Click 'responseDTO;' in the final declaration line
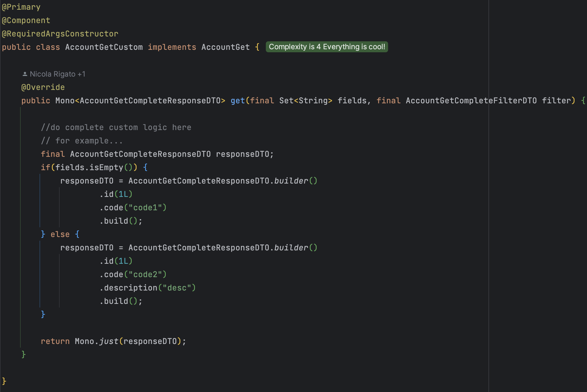This screenshot has height=392, width=587. (x=245, y=154)
